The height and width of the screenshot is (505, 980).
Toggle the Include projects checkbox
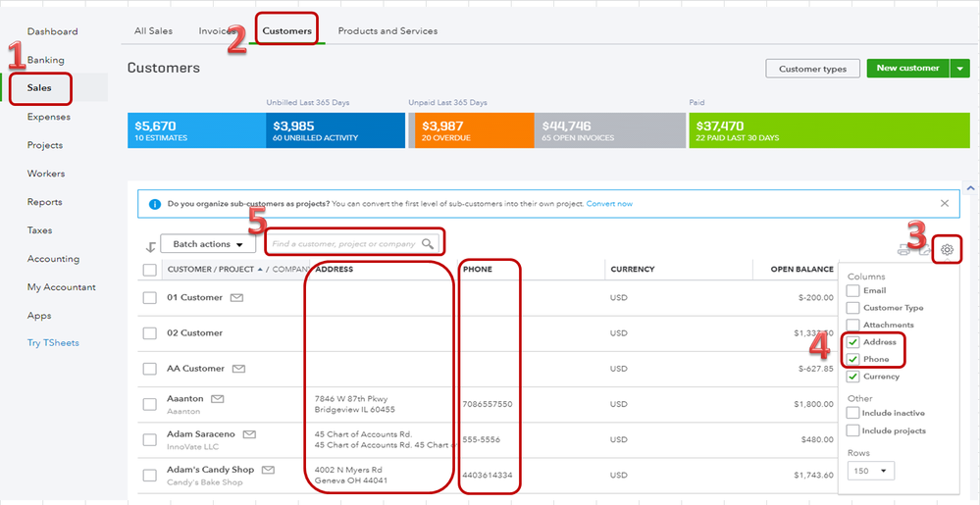click(852, 430)
